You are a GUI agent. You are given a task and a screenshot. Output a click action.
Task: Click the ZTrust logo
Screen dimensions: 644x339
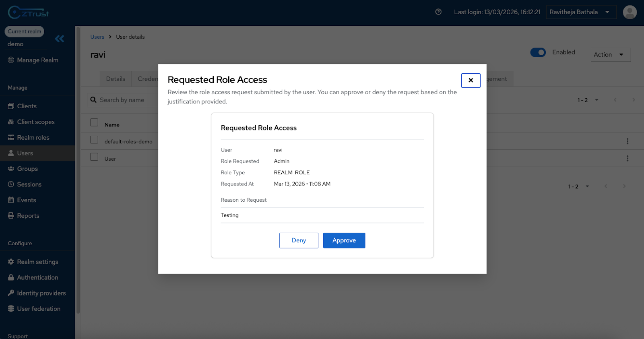click(28, 12)
